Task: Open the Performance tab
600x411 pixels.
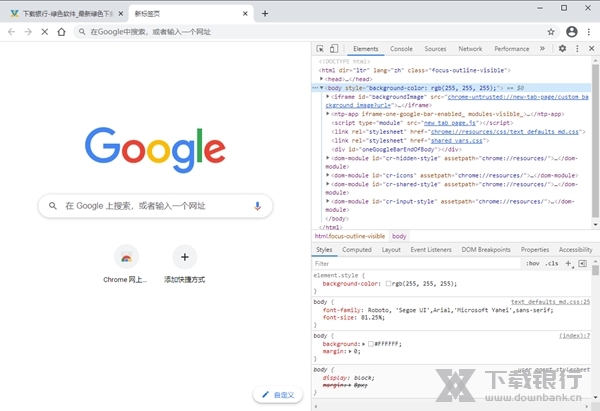Action: 512,49
